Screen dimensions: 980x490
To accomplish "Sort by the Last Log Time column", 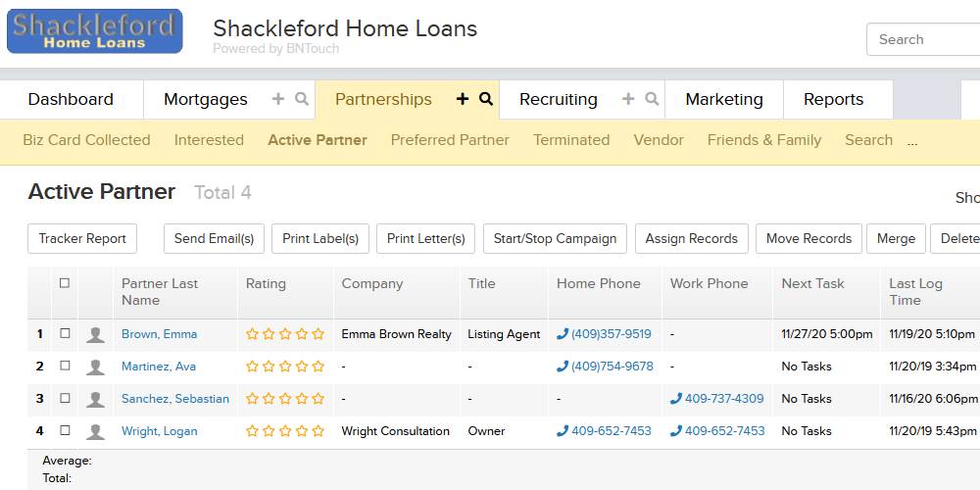I will coord(915,292).
